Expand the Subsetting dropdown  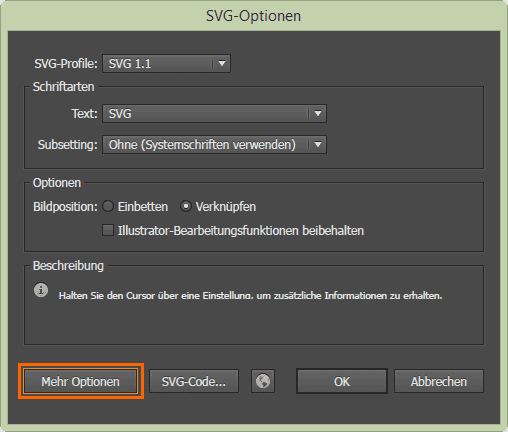pos(214,144)
